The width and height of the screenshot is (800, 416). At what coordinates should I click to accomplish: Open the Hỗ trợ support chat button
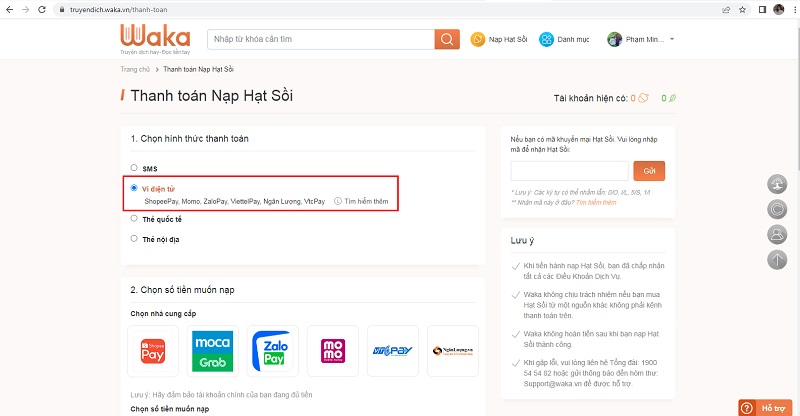[x=766, y=407]
